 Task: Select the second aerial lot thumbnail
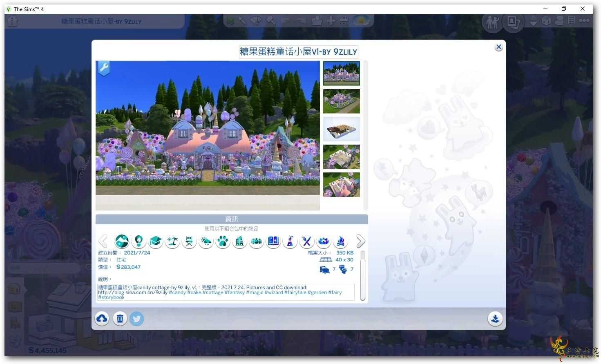(x=342, y=101)
